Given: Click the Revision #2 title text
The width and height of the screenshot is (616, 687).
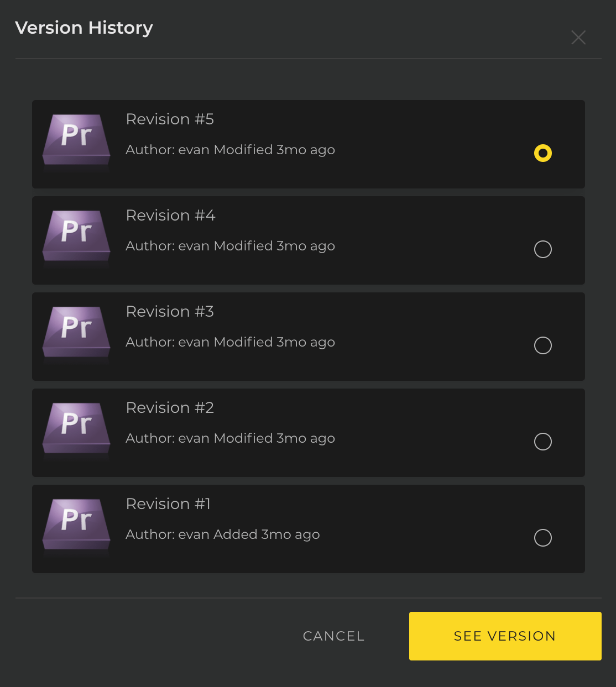Looking at the screenshot, I should click(170, 408).
